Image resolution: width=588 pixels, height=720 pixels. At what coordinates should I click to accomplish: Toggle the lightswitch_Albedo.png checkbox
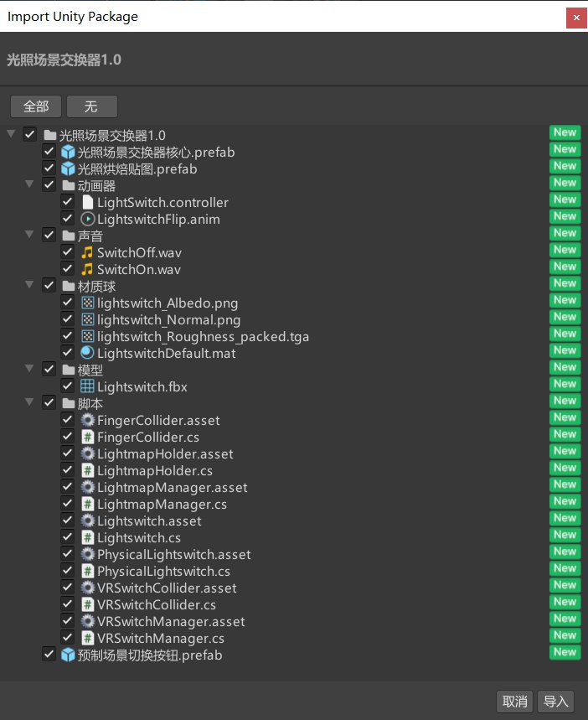click(68, 303)
